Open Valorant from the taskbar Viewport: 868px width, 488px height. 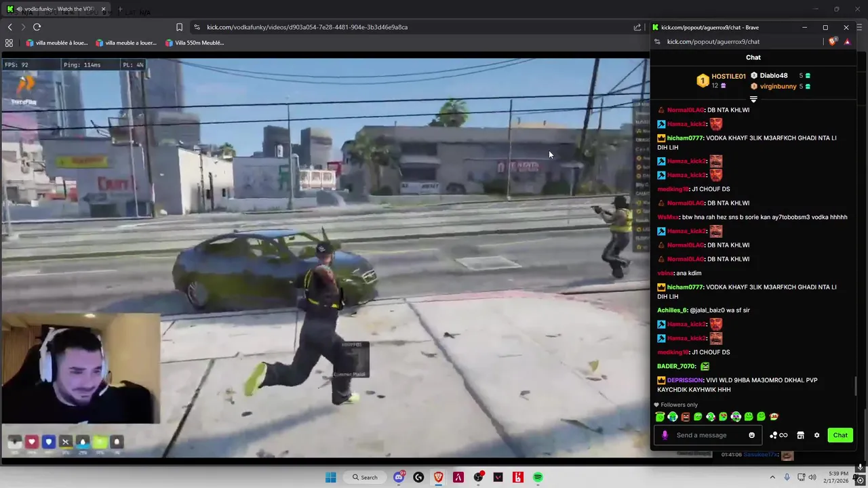click(x=498, y=477)
